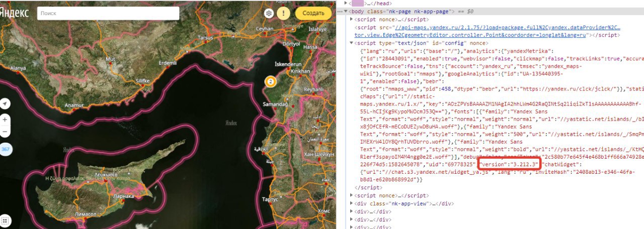
Task: Click the yellow exclamation notification icon
Action: 283,13
